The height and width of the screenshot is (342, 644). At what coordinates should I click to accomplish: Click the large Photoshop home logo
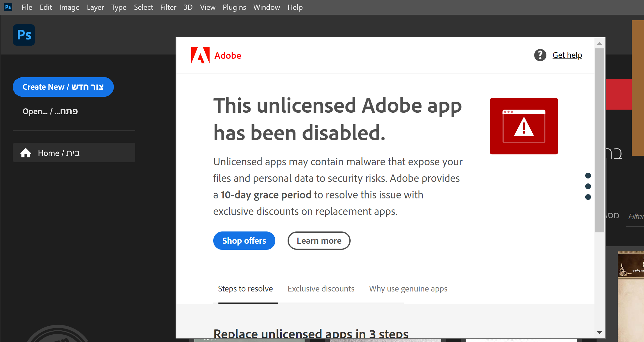click(x=24, y=35)
